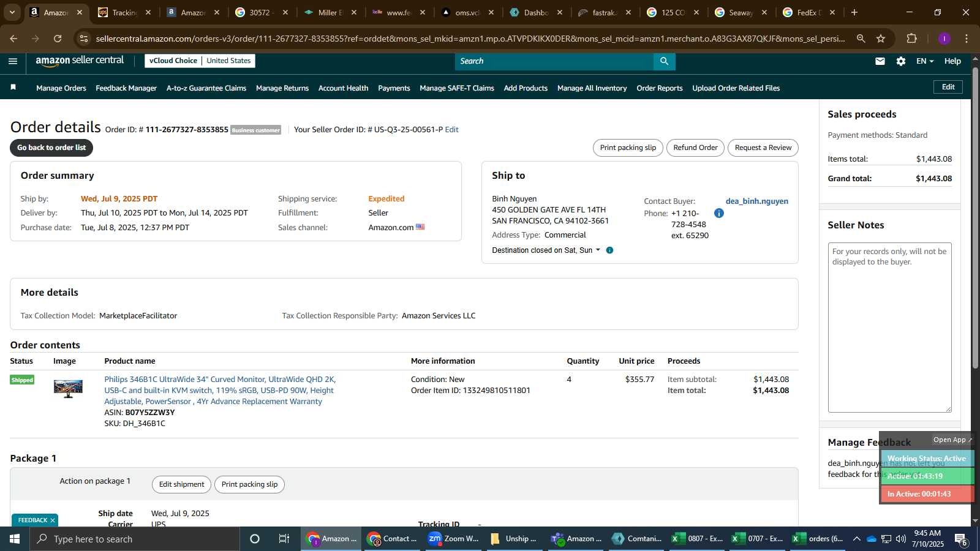Open the 0807 Excel taskbar item
The height and width of the screenshot is (551, 980).
pos(698,539)
